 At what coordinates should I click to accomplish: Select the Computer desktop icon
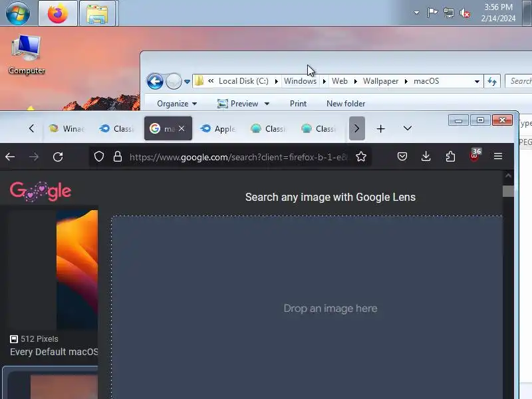[x=27, y=55]
